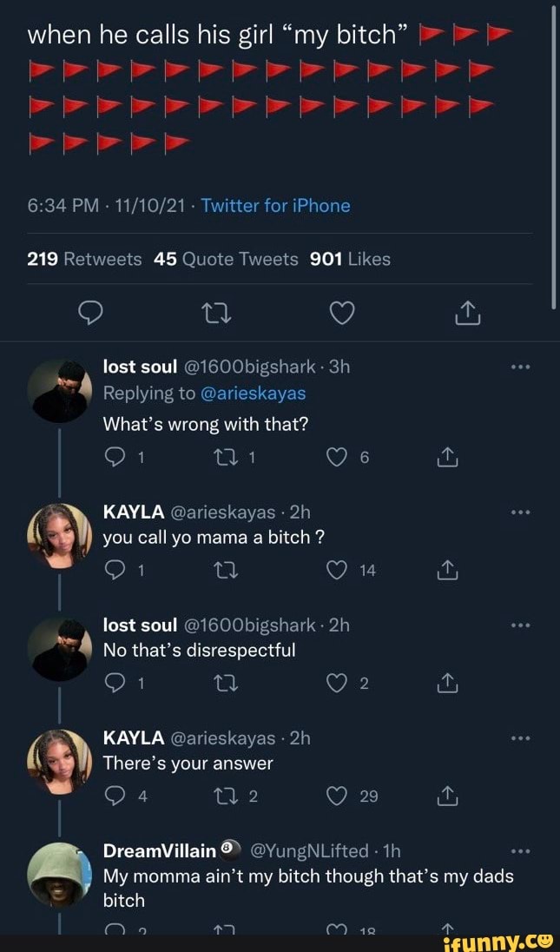Open the Twitter for iPhone link

(x=275, y=206)
